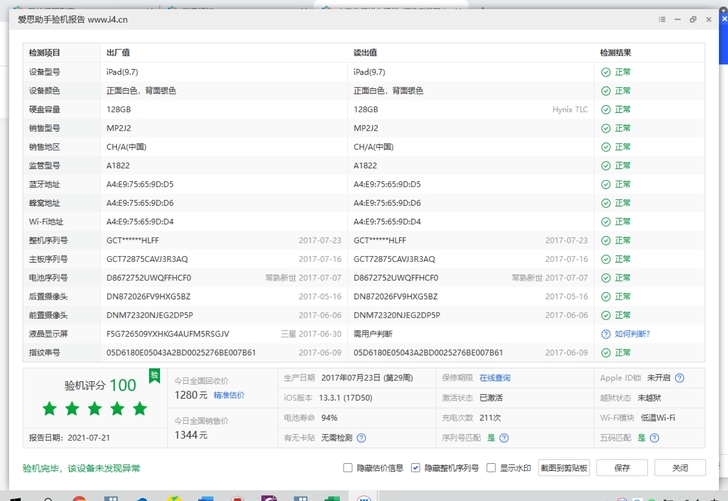Untick the 隐藏整机序列号 checkbox
This screenshot has height=501, width=728.
click(416, 468)
